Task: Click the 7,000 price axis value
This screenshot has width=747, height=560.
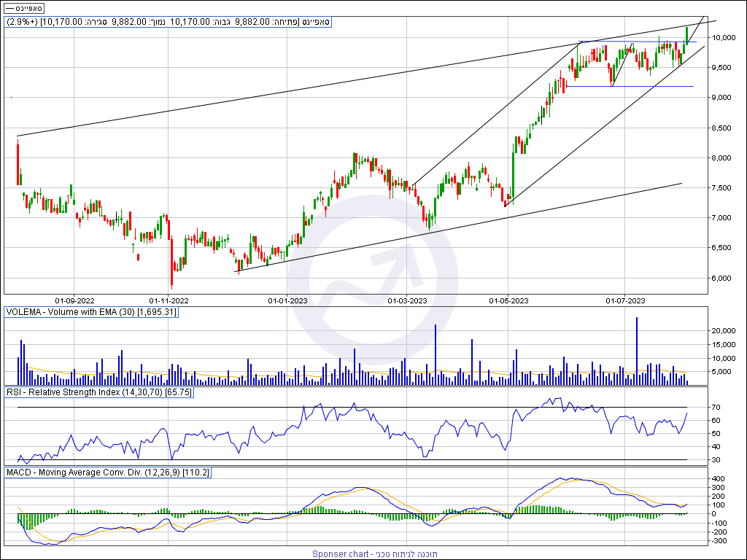Action: click(x=723, y=218)
